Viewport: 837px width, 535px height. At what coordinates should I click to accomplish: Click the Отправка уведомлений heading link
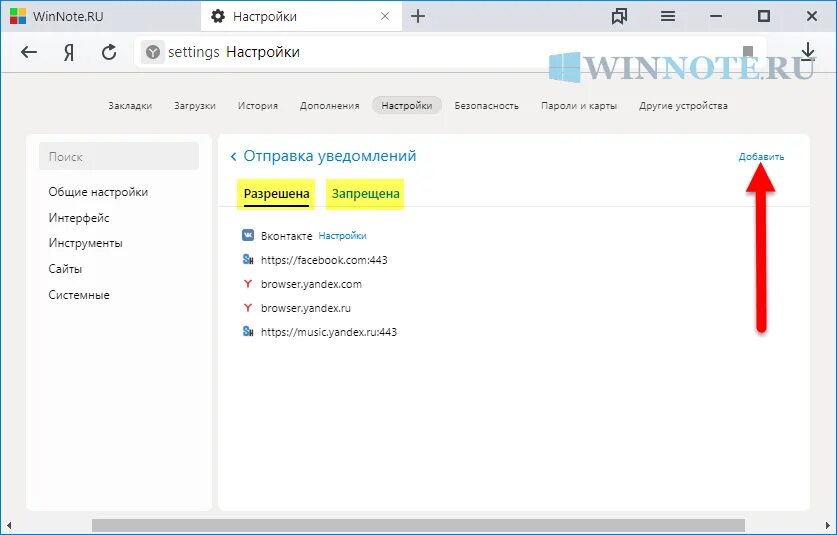[x=329, y=156]
